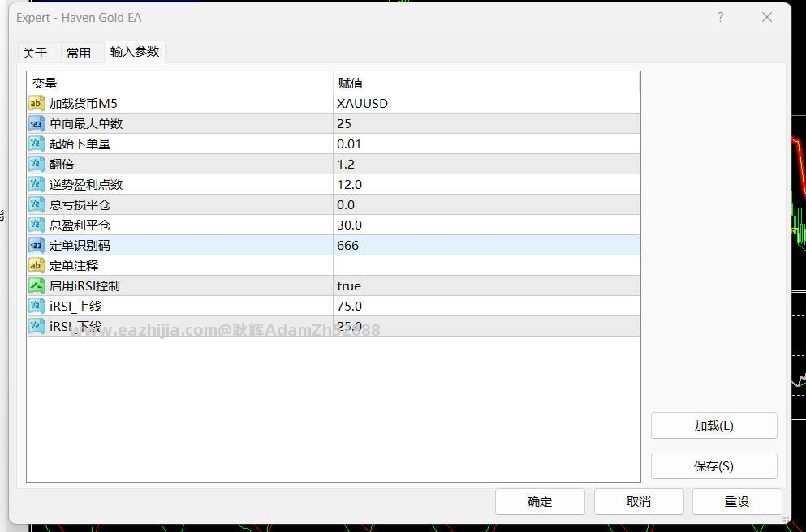Viewport: 806px width, 532px height.
Task: Select the 定单注释 variable name
Action: click(74, 265)
